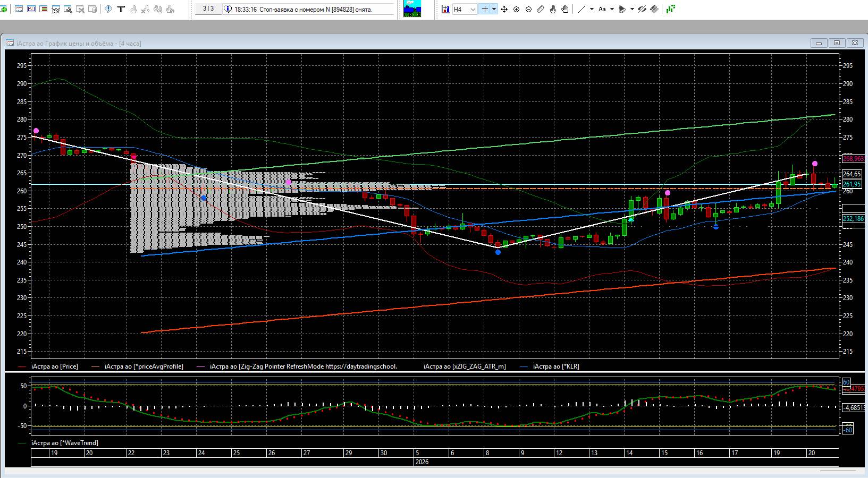Screen dimensions: 868x478
Task: Select the '[*priceAvgProfile]' legend entry
Action: pos(144,366)
